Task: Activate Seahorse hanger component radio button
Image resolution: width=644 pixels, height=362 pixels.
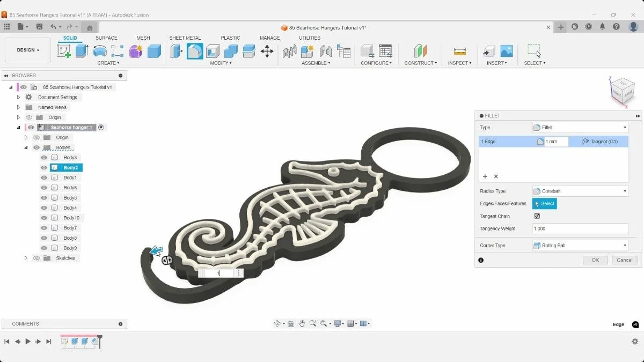Action: [101, 128]
